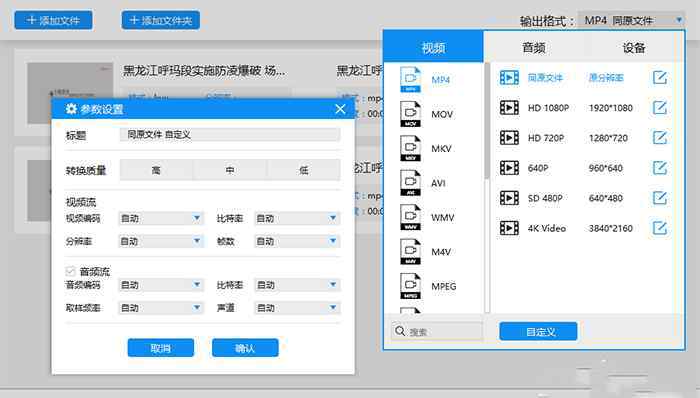Viewport: 700px width, 398px height.
Task: Click the format search box
Action: pyautogui.click(x=437, y=332)
